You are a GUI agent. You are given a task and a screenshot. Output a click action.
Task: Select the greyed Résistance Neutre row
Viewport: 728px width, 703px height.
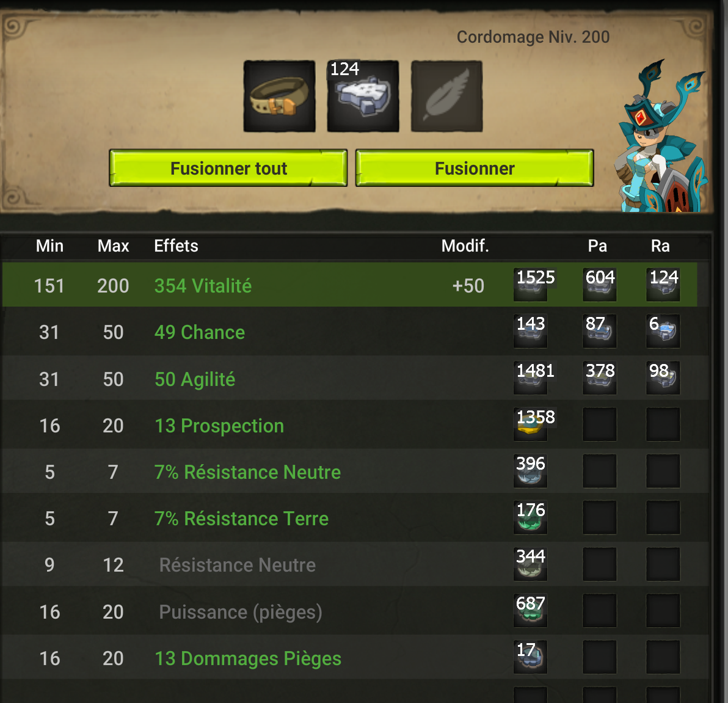point(355,564)
